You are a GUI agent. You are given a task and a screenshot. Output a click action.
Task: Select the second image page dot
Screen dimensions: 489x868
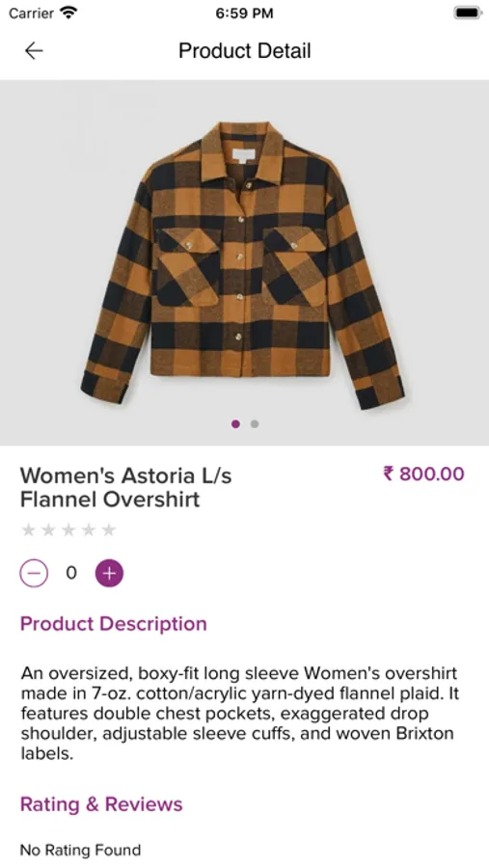[255, 424]
